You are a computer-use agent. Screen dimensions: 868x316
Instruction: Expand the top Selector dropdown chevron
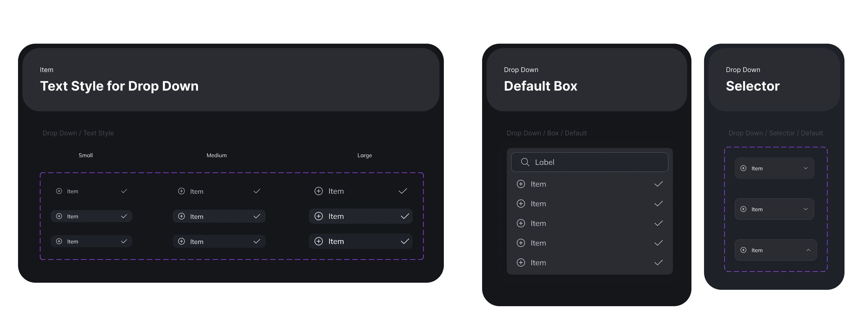(x=806, y=168)
